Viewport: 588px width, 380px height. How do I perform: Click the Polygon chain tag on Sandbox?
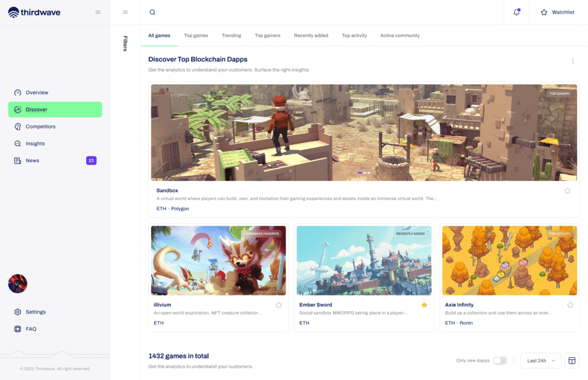click(180, 209)
